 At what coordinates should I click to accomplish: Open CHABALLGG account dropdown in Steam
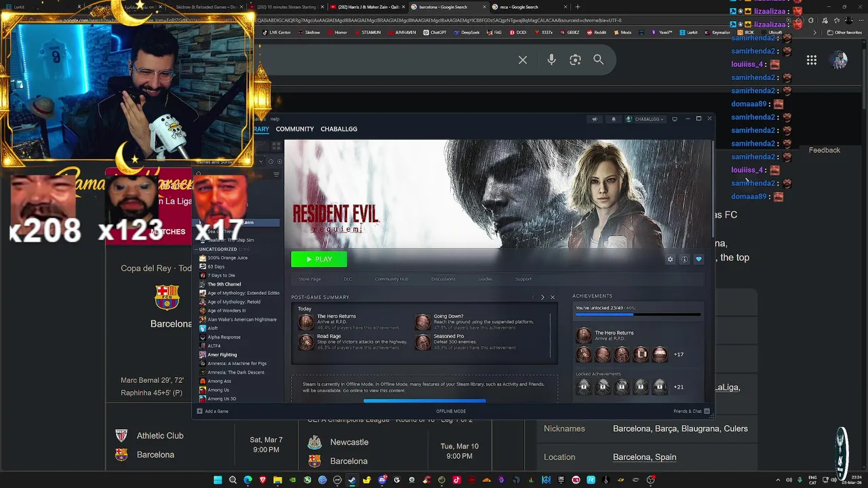point(644,119)
